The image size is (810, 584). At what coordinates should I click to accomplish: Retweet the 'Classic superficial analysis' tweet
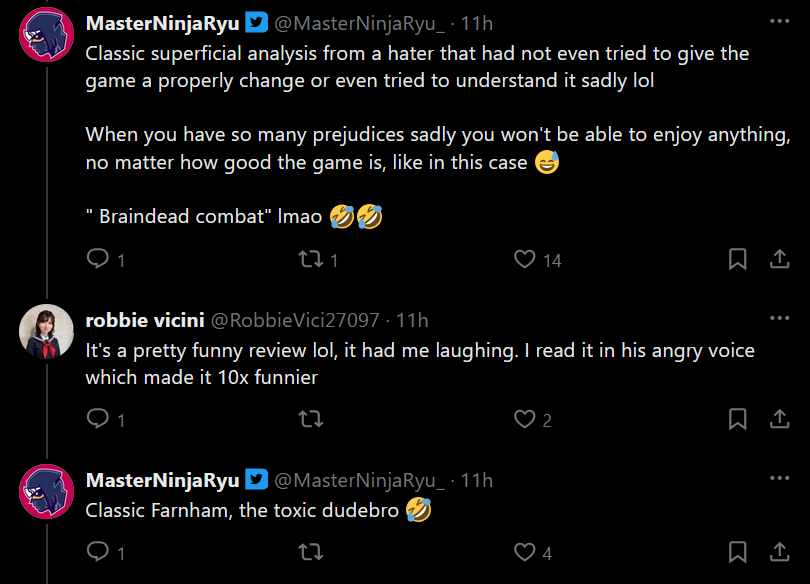pyautogui.click(x=311, y=260)
